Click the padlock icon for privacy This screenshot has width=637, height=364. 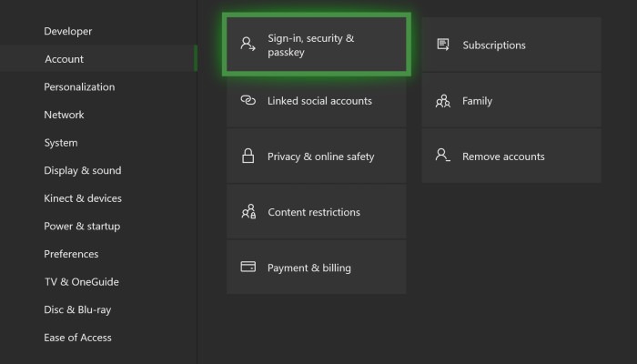point(248,157)
